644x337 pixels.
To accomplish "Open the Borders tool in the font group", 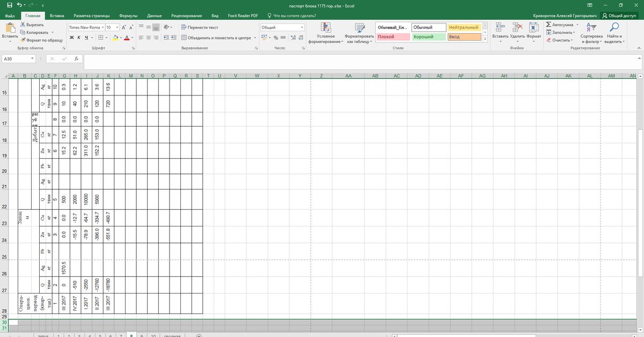I will point(101,38).
